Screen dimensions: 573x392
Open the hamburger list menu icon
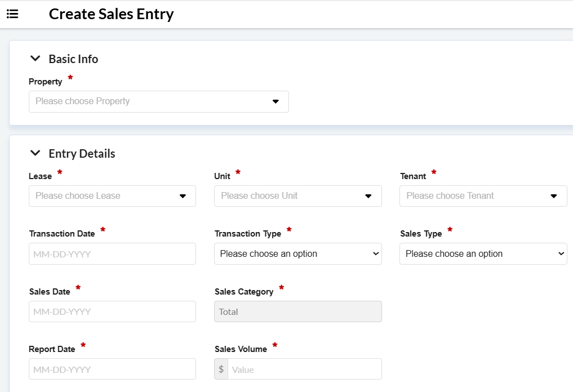(x=12, y=14)
